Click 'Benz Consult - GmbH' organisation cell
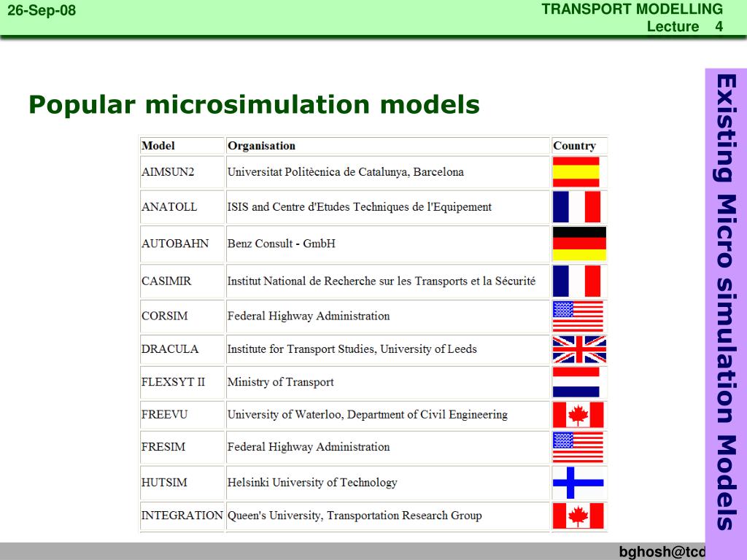Screen dimensions: 747x560 (x=388, y=244)
